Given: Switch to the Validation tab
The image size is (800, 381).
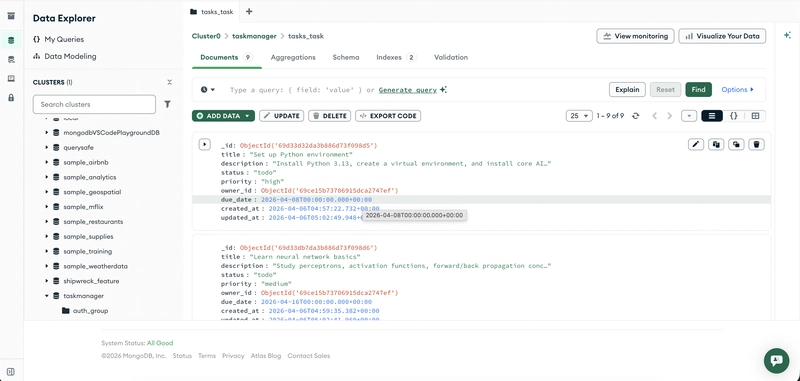Looking at the screenshot, I should [x=451, y=58].
